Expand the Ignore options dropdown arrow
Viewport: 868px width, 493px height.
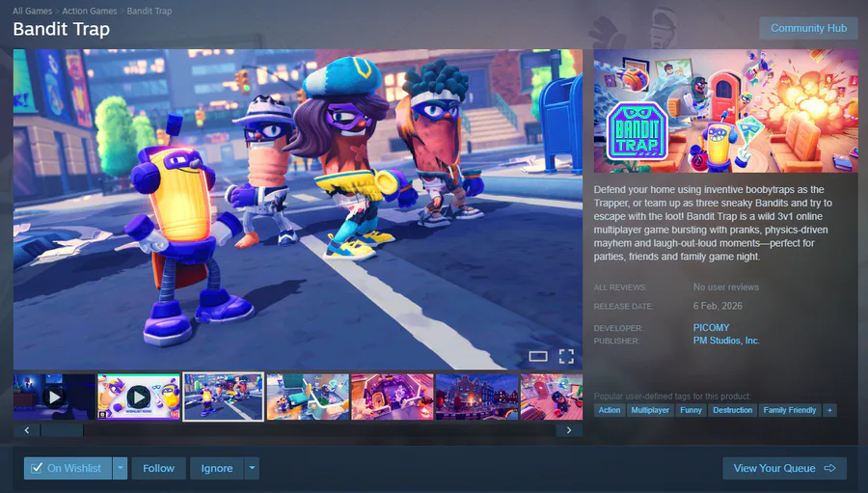coord(252,468)
